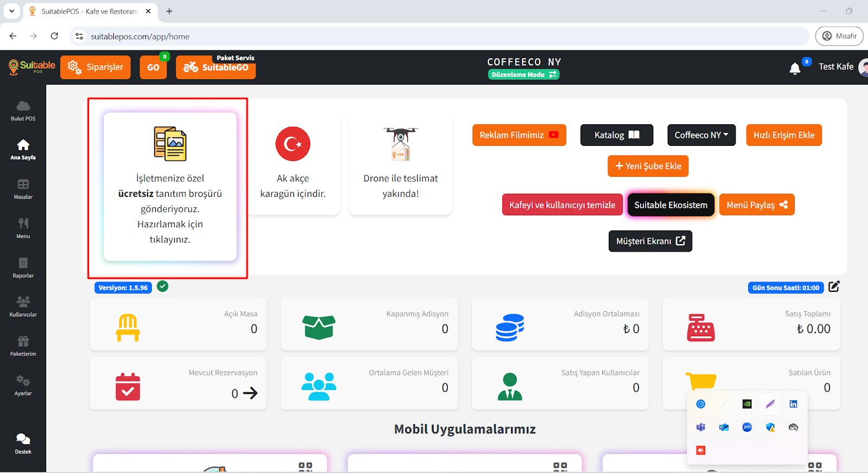Click the orange GO button
The image size is (868, 473).
coord(154,67)
